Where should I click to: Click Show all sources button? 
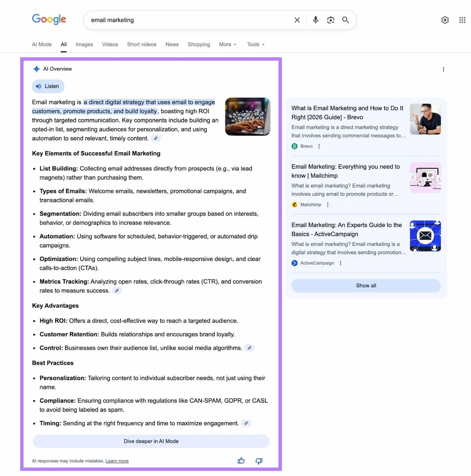(366, 285)
